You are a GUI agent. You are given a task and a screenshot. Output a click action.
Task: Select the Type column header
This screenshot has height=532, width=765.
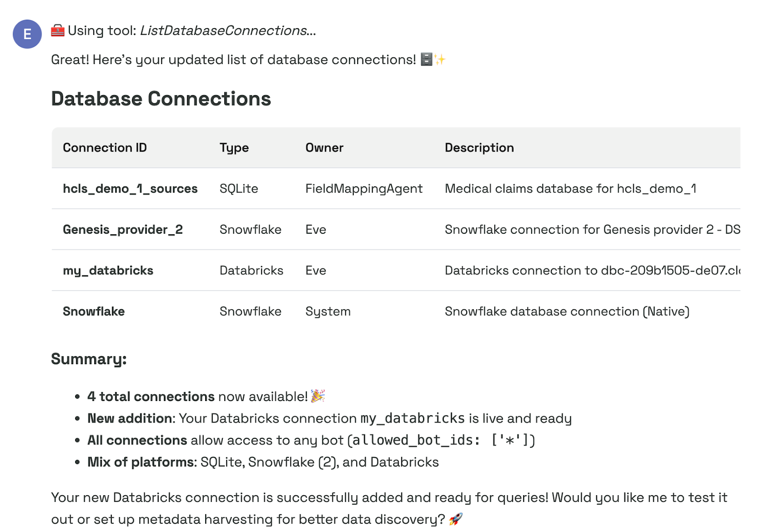[234, 148]
